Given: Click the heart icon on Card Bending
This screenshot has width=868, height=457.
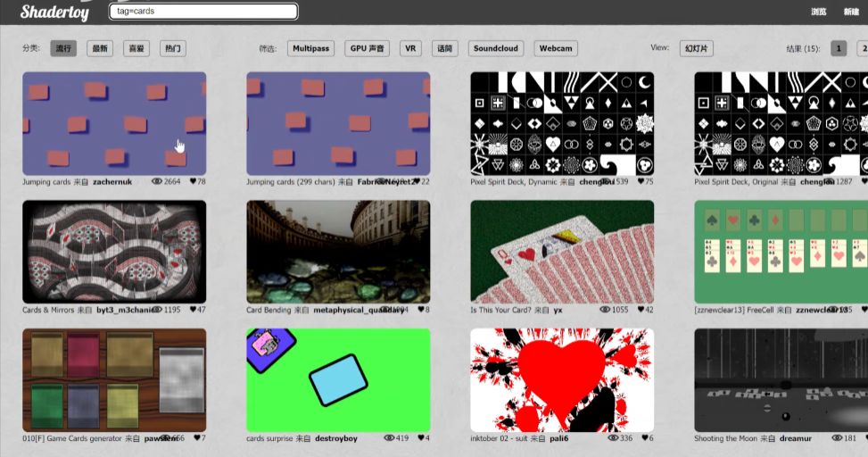Looking at the screenshot, I should [420, 310].
